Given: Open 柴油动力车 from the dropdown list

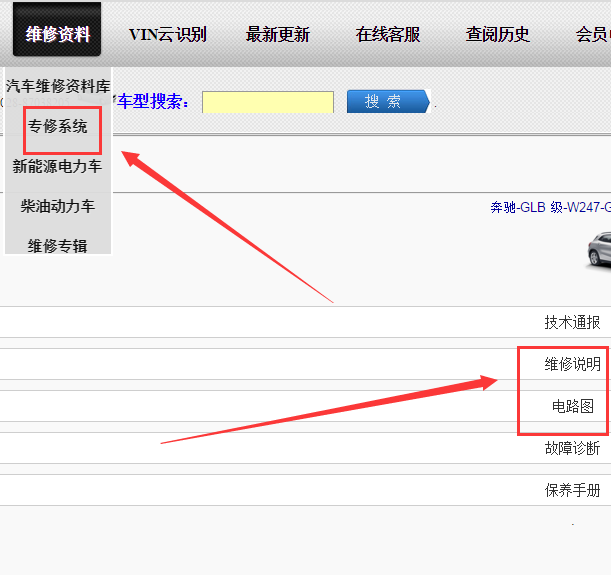Looking at the screenshot, I should click(58, 206).
